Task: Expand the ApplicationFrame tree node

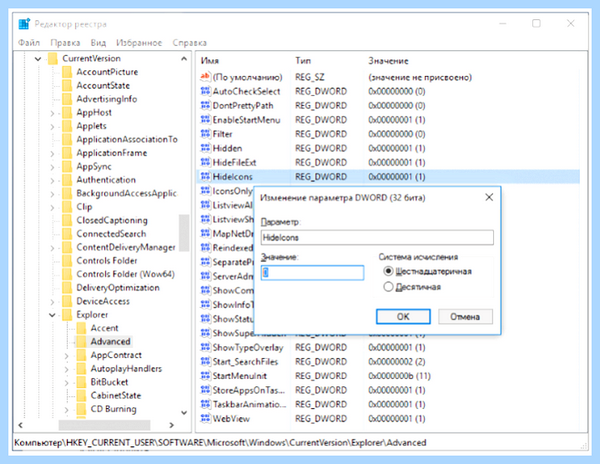Action: (52, 153)
